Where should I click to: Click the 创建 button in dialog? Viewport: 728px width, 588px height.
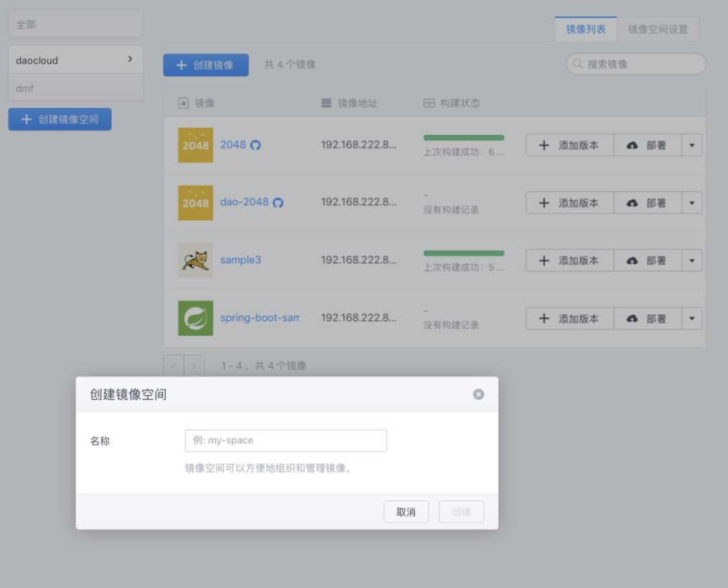coord(461,512)
